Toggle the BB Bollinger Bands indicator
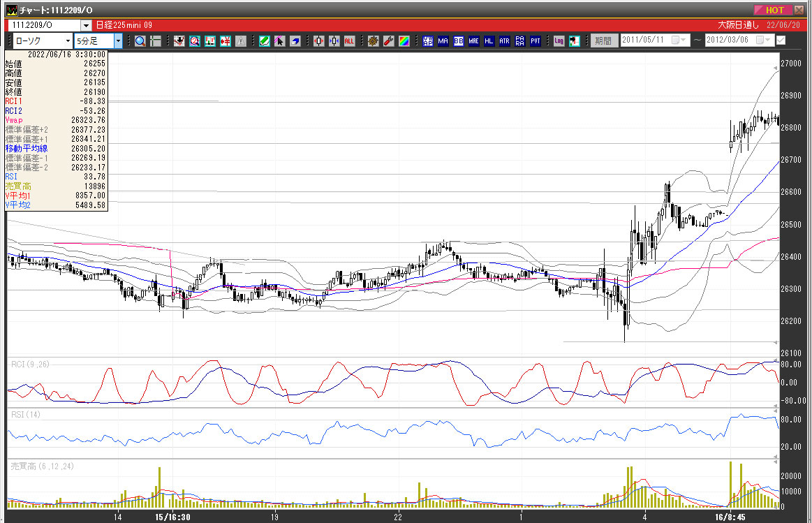This screenshot has width=812, height=523. [458, 41]
